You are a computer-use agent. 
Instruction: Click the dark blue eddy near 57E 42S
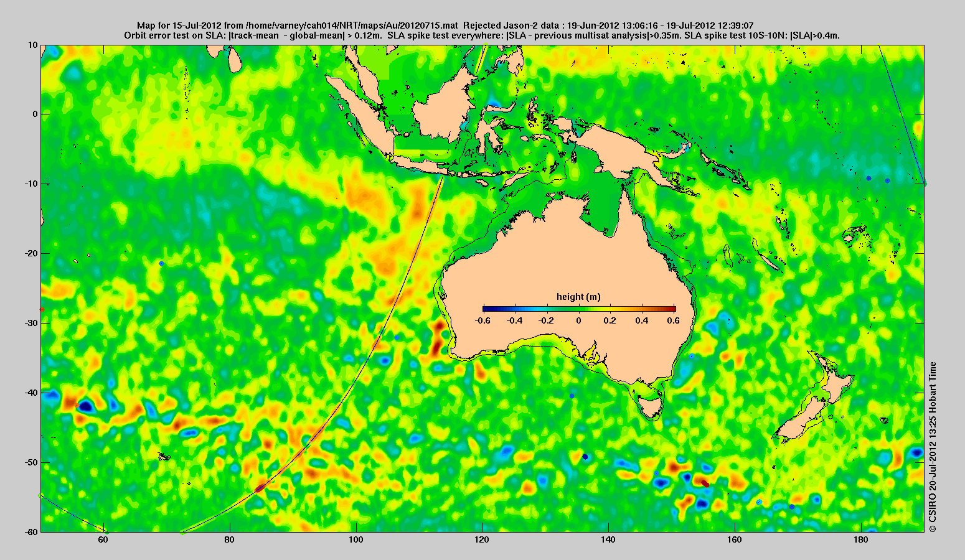pos(85,406)
